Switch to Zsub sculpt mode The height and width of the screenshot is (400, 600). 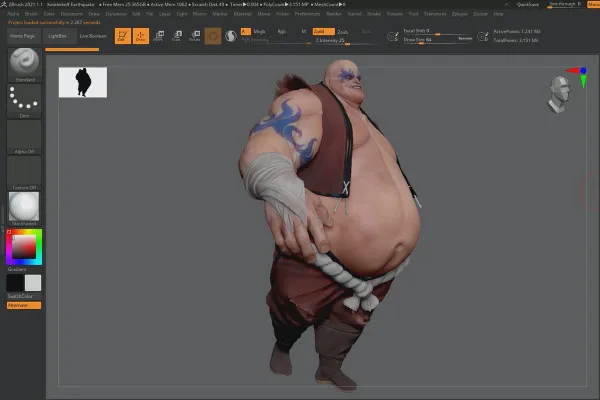(x=343, y=32)
